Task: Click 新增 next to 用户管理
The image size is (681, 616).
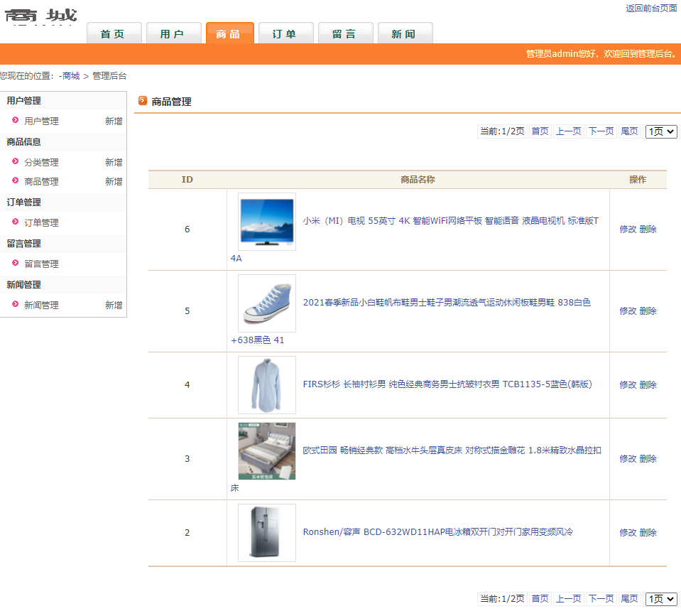Action: click(114, 121)
